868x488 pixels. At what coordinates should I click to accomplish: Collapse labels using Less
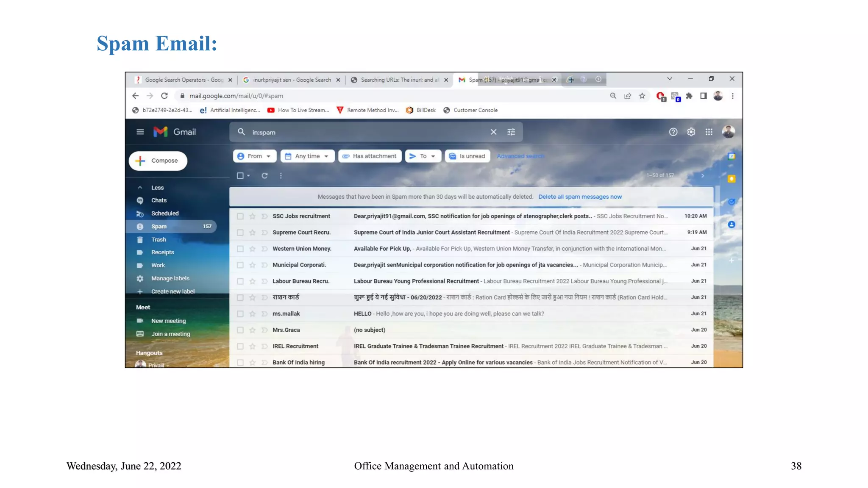tap(157, 188)
